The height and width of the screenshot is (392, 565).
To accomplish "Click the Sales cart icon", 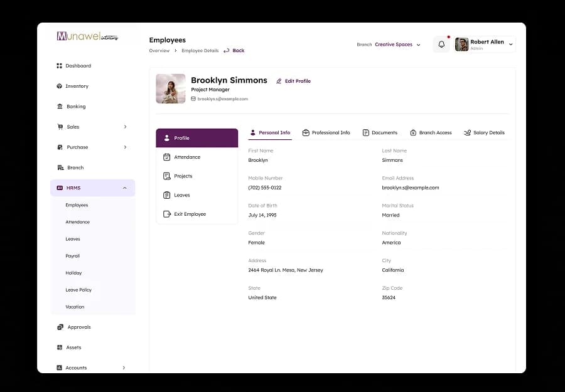I will point(60,127).
